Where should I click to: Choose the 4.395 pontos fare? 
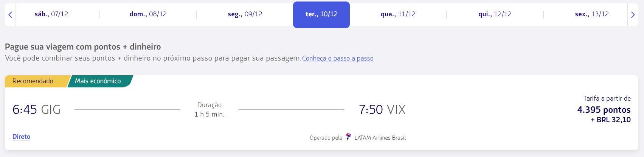tap(604, 110)
